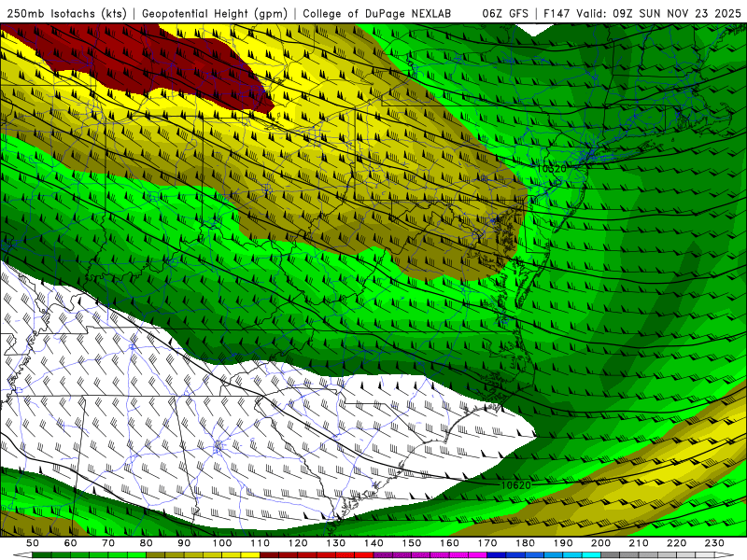The image size is (747, 560).
Task: Click legend value '230'
Action: pos(714,543)
